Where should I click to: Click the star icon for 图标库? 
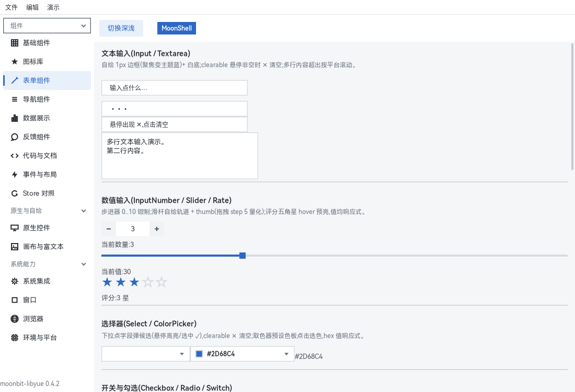point(15,62)
